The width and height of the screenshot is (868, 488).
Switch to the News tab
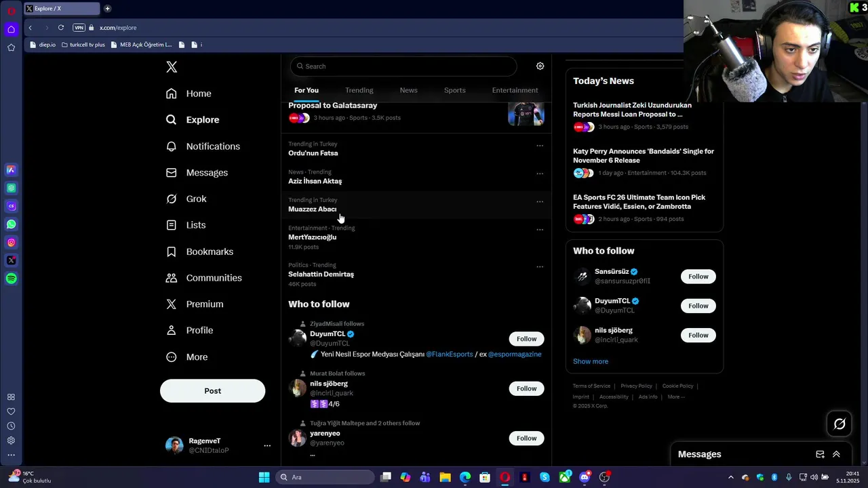408,90
